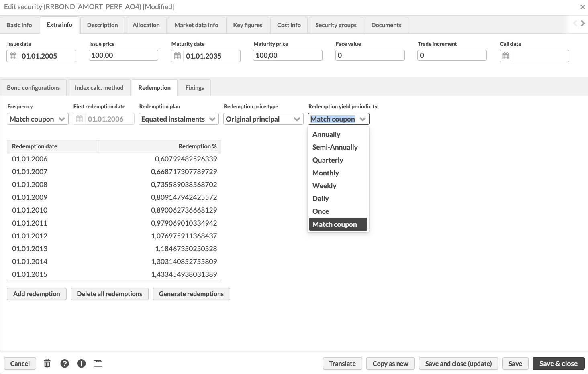Select the 01.01.2014 redemption row

click(114, 262)
